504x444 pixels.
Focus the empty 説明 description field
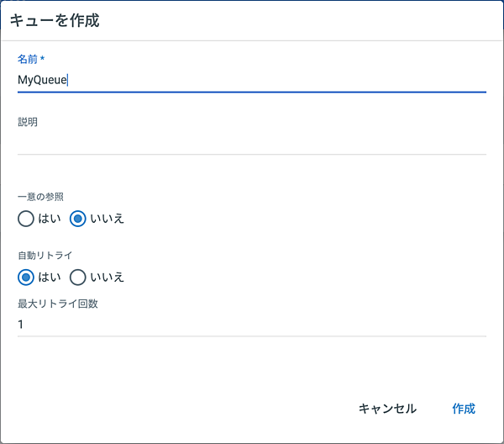[x=252, y=142]
